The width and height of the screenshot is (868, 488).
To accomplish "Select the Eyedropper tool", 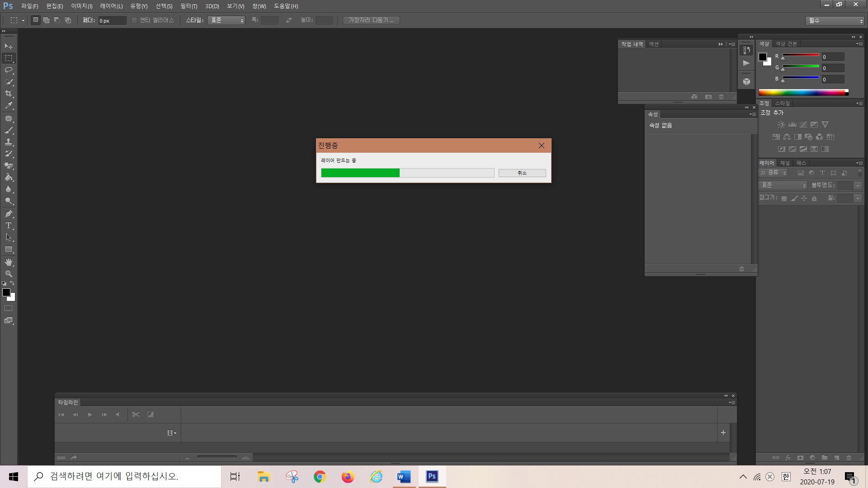I will click(x=9, y=106).
